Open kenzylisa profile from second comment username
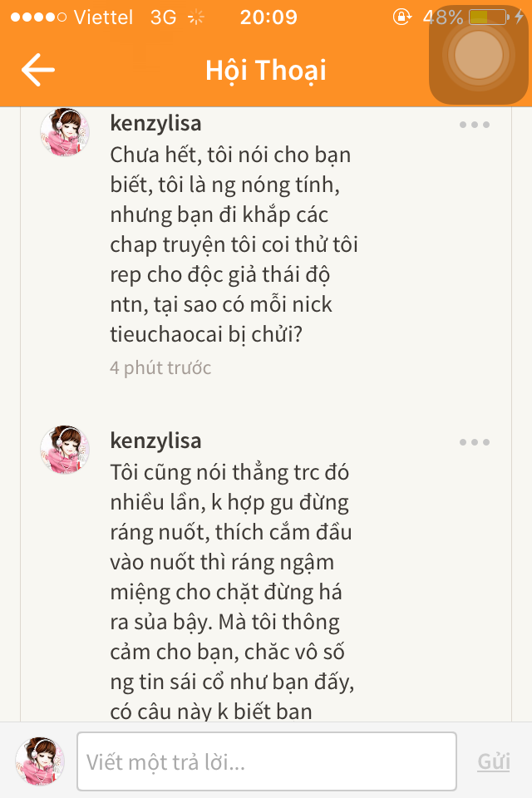This screenshot has width=532, height=798. (x=155, y=441)
